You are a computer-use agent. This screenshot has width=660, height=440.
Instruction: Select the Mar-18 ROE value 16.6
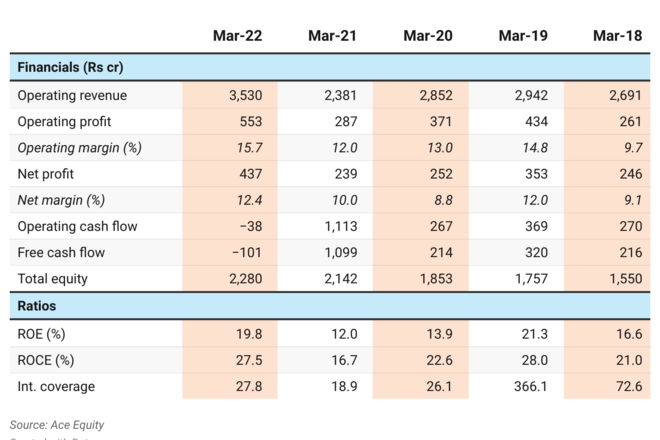[627, 333]
